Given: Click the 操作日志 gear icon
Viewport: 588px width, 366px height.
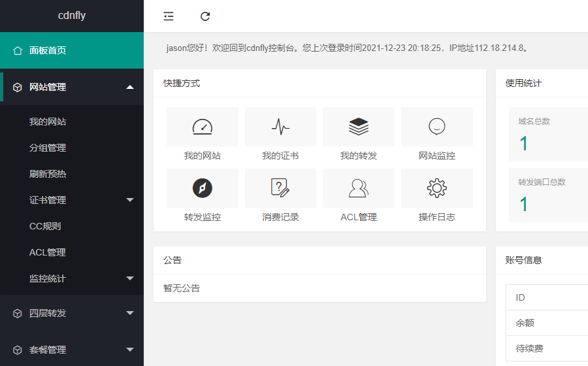Looking at the screenshot, I should pyautogui.click(x=436, y=188).
